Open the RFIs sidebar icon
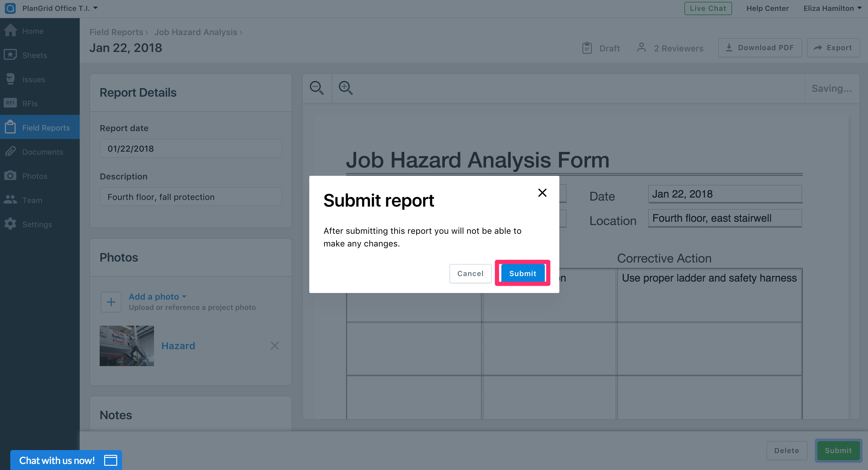This screenshot has height=470, width=868. click(11, 103)
